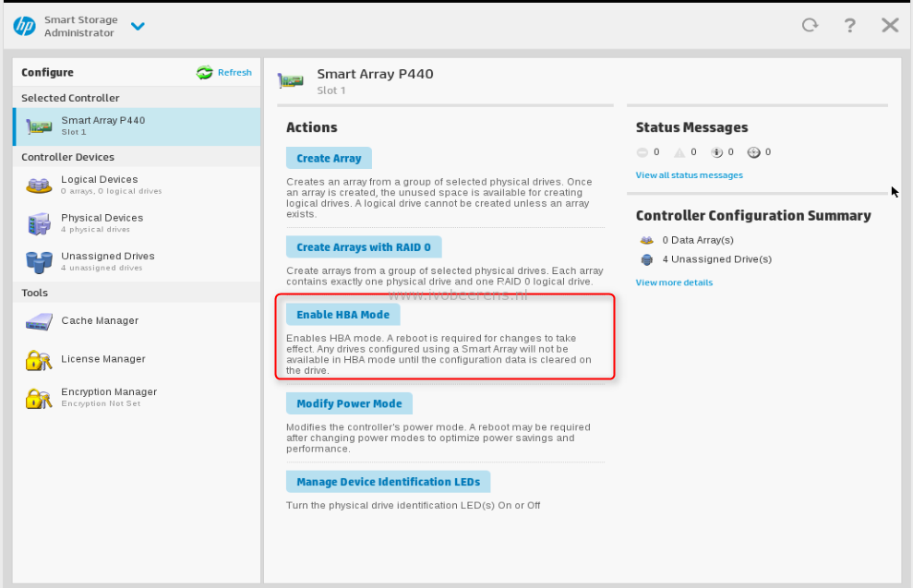Open help with the question mark icon
Screen dimensions: 913x588
pos(849,25)
